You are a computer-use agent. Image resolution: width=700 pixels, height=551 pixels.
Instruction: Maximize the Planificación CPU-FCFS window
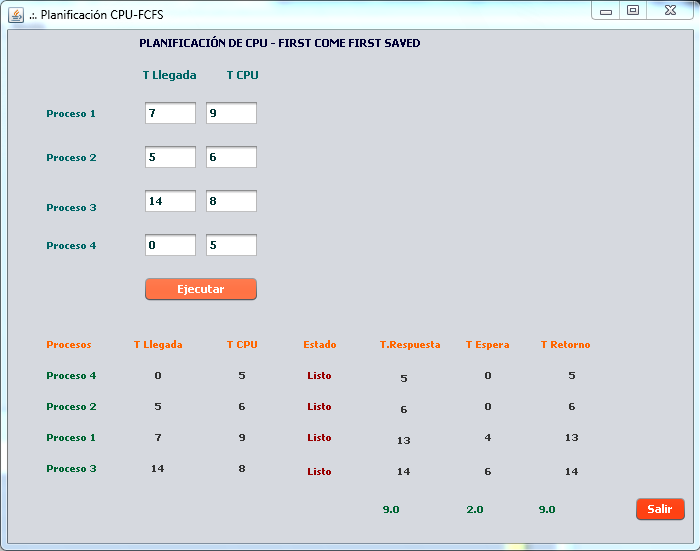coord(633,11)
